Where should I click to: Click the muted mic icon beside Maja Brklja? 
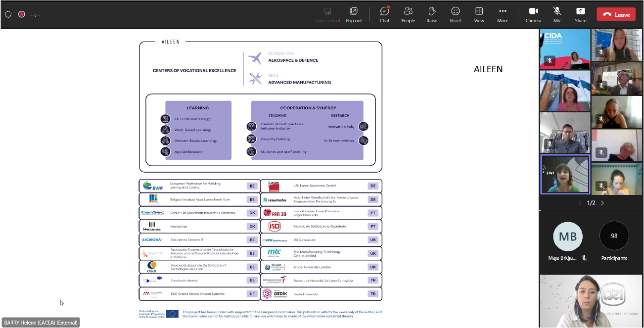tap(584, 258)
